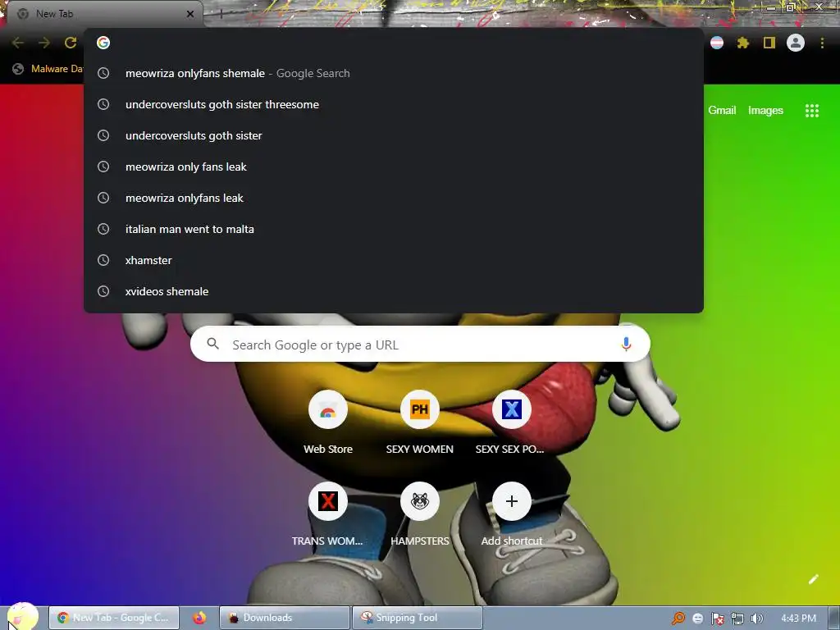840x630 pixels.
Task: Open the HAMPSTERS shortcut tile
Action: [x=420, y=501]
